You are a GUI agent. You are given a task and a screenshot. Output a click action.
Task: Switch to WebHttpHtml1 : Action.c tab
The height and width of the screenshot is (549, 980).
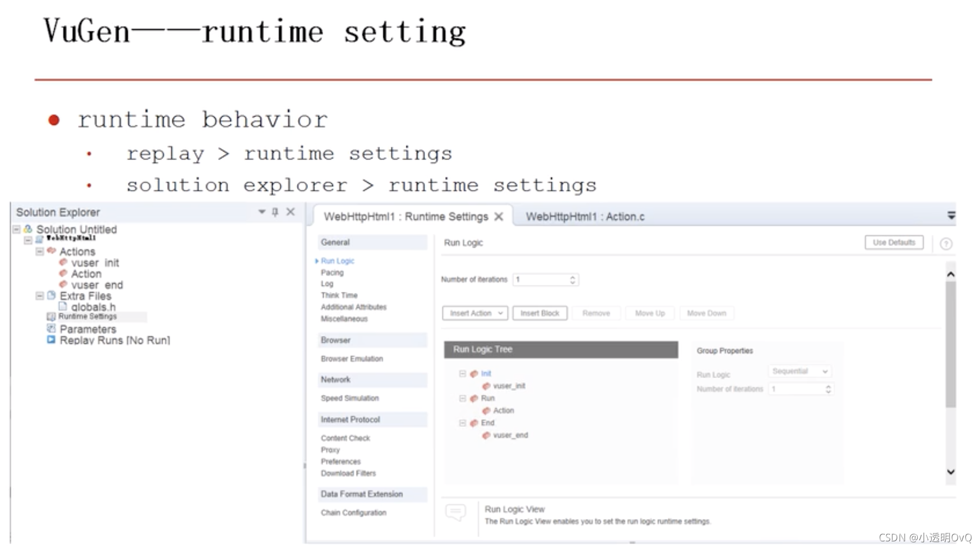click(585, 216)
